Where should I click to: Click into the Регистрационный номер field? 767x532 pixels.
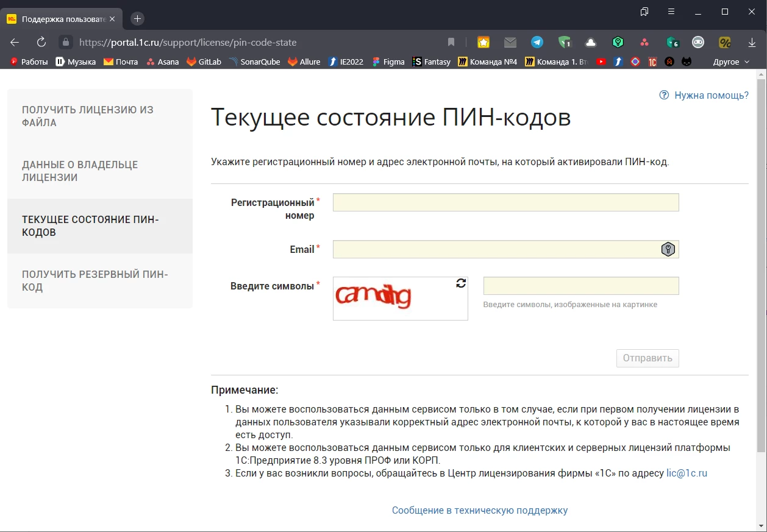[x=505, y=202]
